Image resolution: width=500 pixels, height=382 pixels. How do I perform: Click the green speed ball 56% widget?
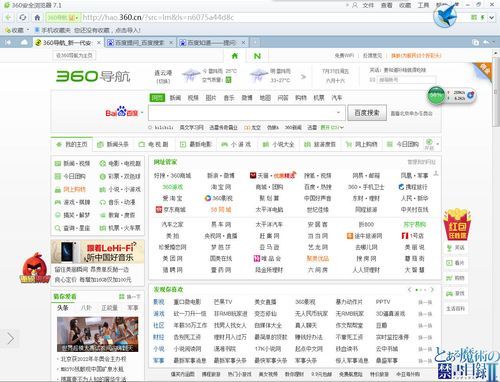[x=436, y=95]
